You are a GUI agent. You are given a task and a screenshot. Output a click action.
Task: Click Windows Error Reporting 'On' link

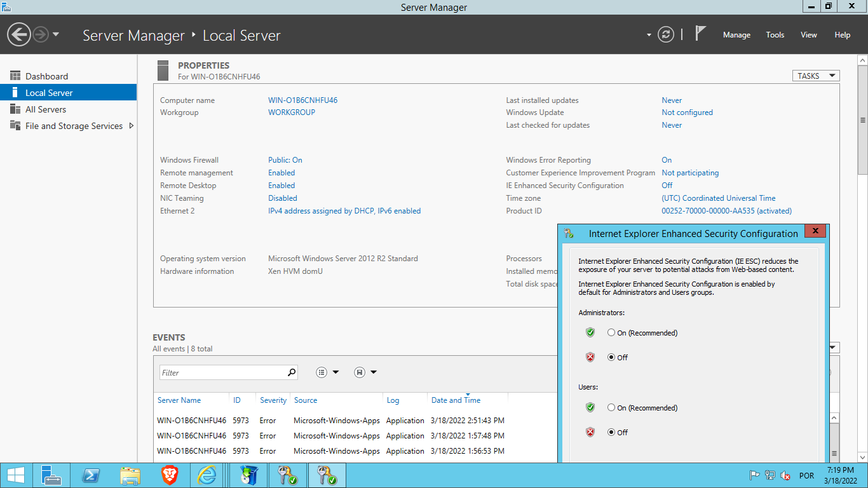pos(667,160)
